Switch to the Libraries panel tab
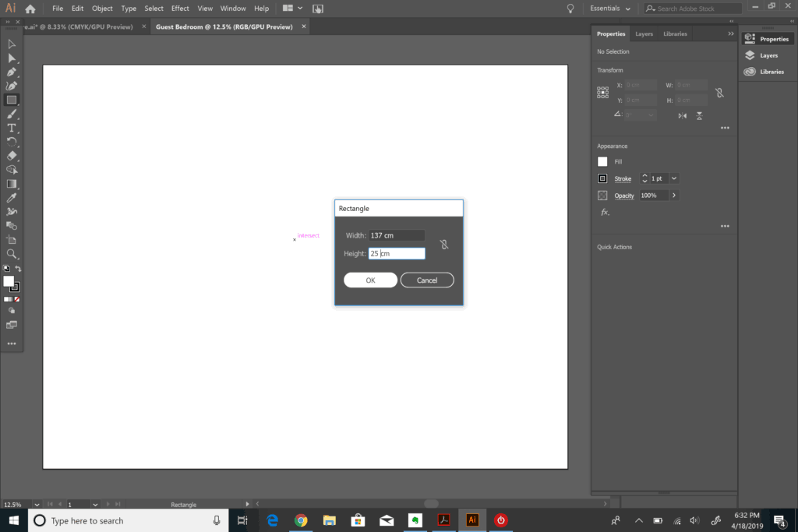This screenshot has height=532, width=798. (675, 34)
